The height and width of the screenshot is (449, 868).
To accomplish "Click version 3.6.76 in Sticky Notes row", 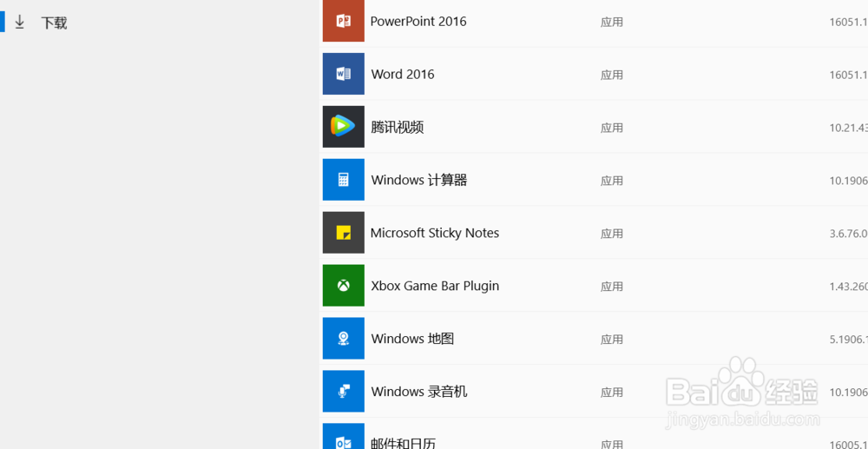I will click(x=848, y=234).
